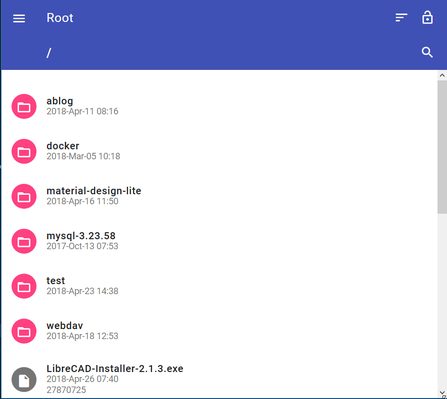Click the lock icon in header
Screen dimensions: 447x399
pyautogui.click(x=427, y=18)
